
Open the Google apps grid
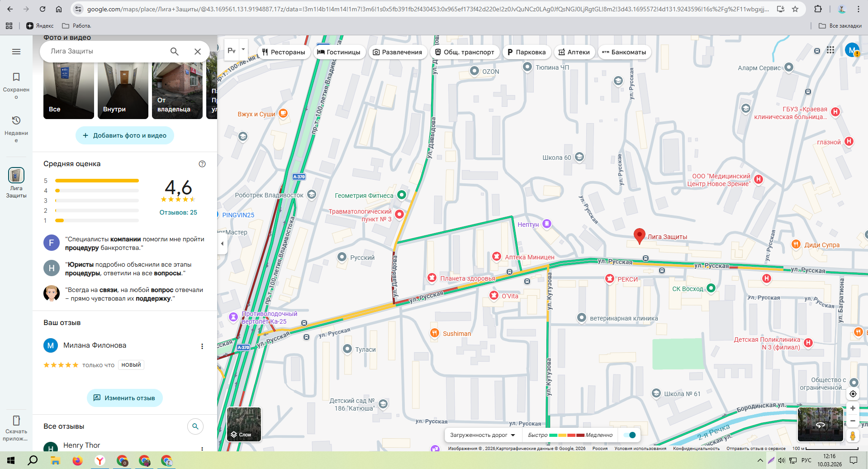(x=830, y=50)
